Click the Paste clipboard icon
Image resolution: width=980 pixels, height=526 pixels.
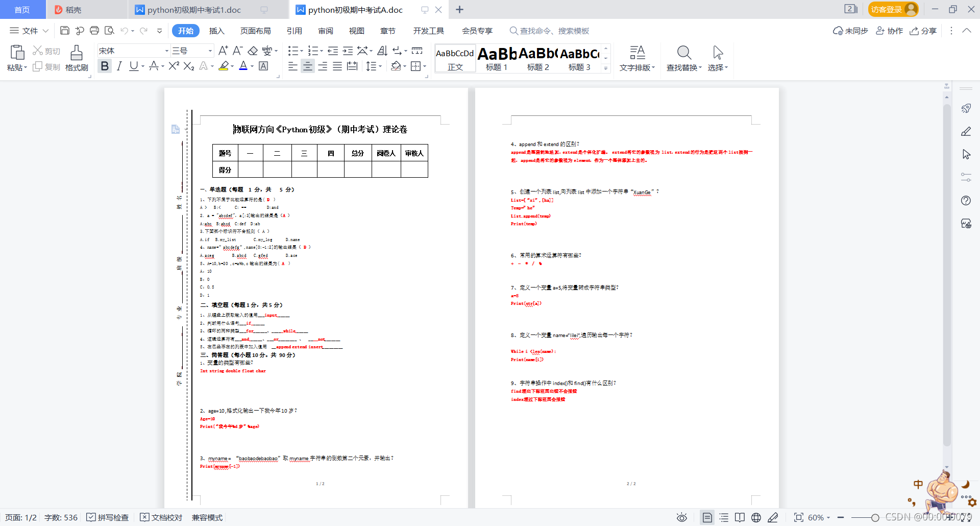(17, 52)
